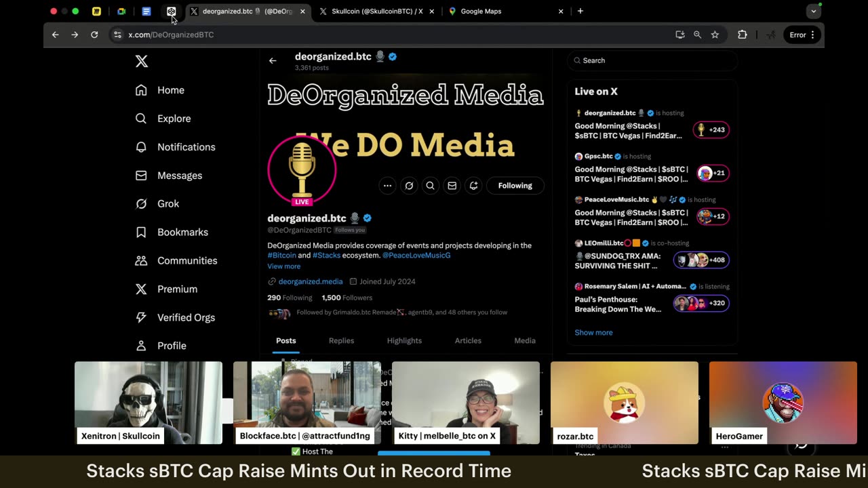Expand bio with View more

point(283,266)
